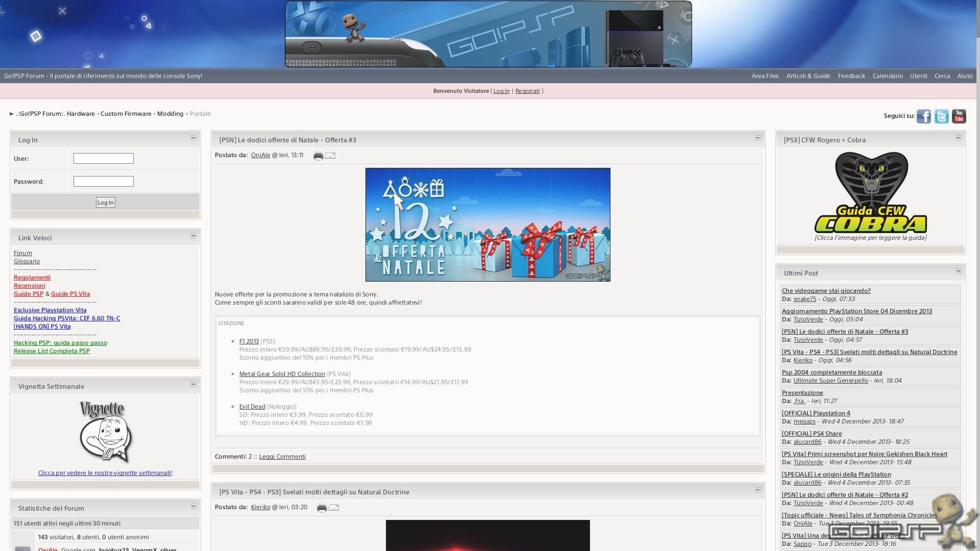Open the Guide PSP link
The height and width of the screenshot is (551, 980).
click(x=29, y=294)
